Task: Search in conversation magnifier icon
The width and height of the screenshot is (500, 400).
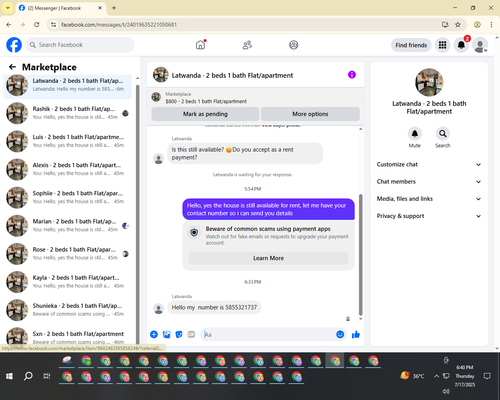Action: pos(442,134)
